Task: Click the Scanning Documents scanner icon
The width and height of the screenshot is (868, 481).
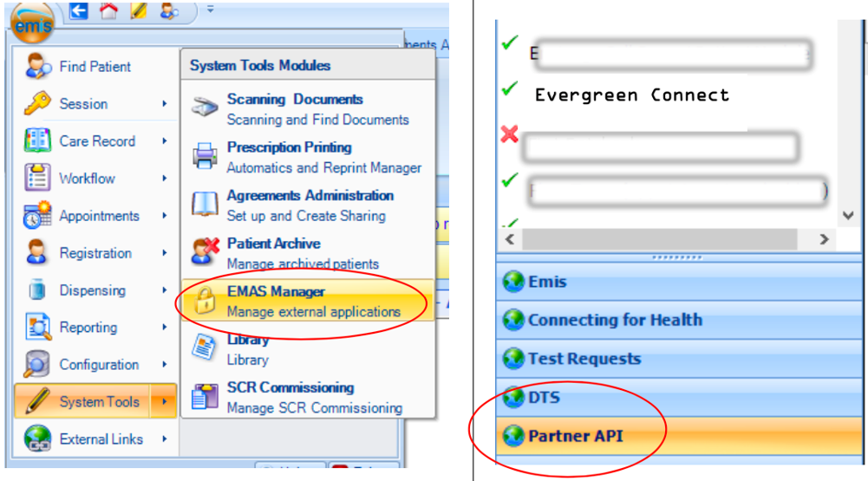Action: (205, 107)
